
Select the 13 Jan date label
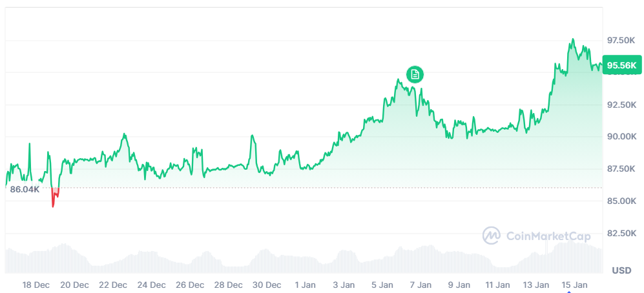[x=536, y=285]
